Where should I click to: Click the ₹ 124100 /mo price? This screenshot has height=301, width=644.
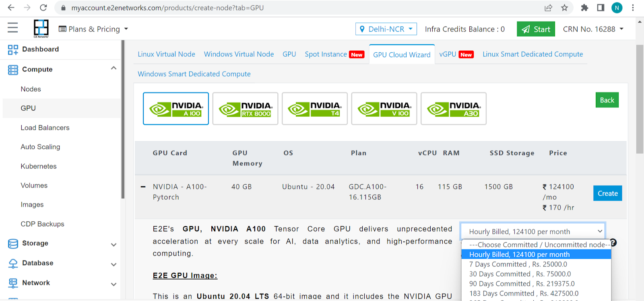[x=558, y=192]
